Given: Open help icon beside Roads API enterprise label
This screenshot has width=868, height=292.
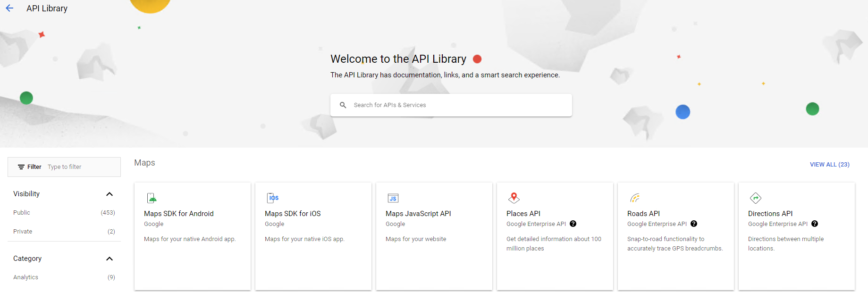Looking at the screenshot, I should [x=694, y=224].
